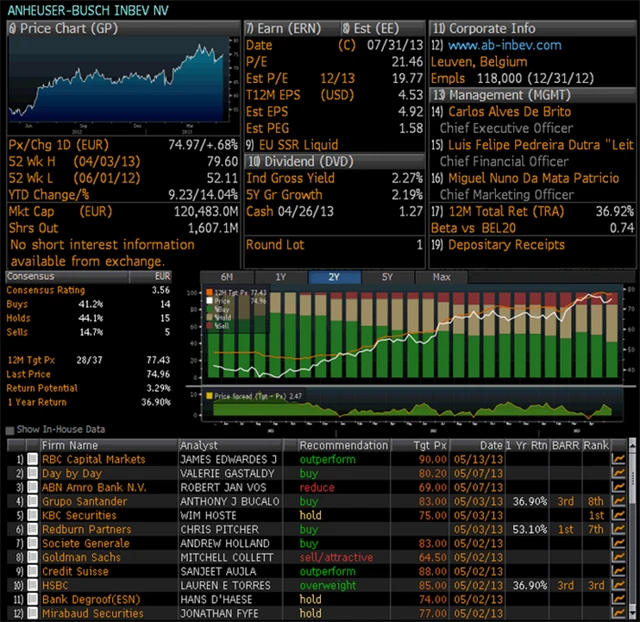Click the orange 12M Tgt Px legend swatch

210,291
